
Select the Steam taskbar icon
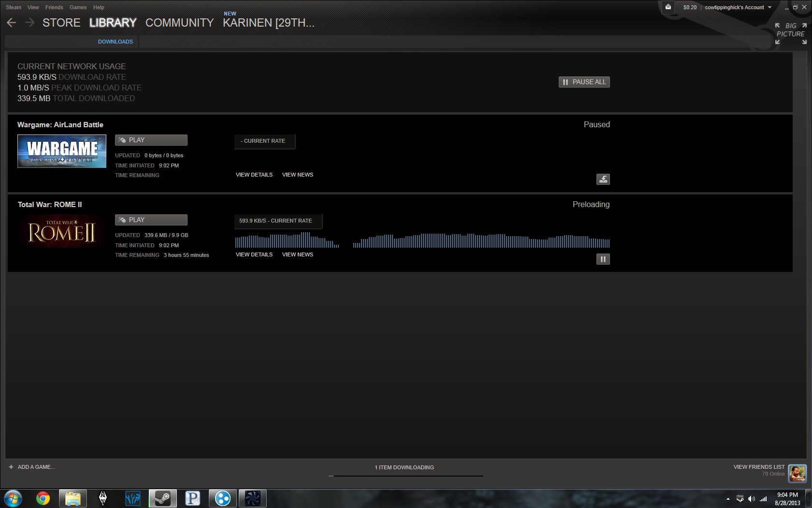click(x=163, y=498)
